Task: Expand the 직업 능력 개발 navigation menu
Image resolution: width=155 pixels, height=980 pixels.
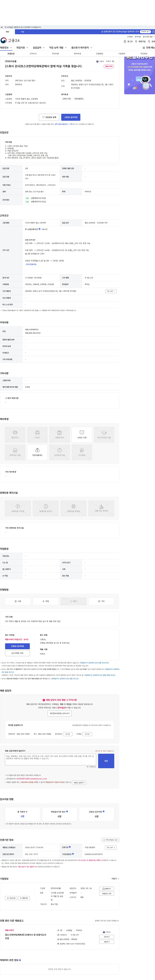Action: coord(58,48)
